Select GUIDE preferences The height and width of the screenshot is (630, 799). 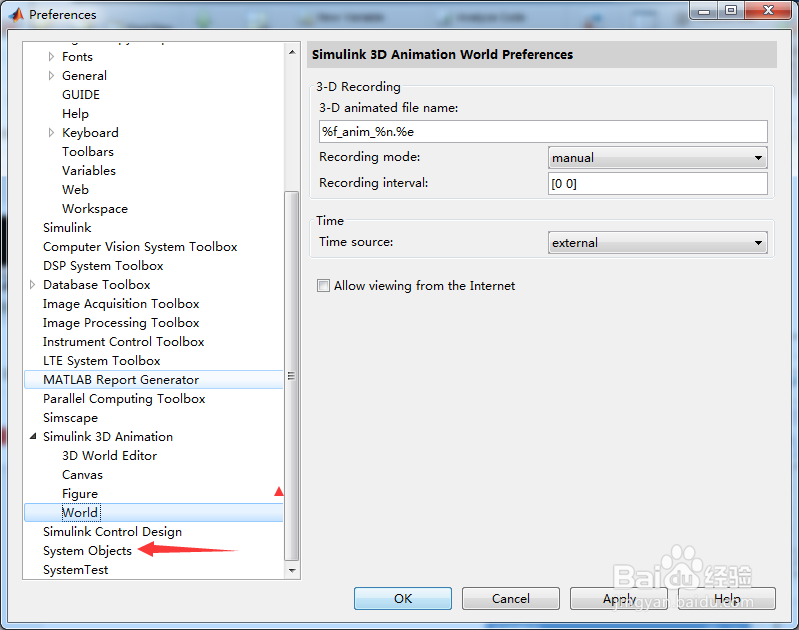pyautogui.click(x=81, y=95)
